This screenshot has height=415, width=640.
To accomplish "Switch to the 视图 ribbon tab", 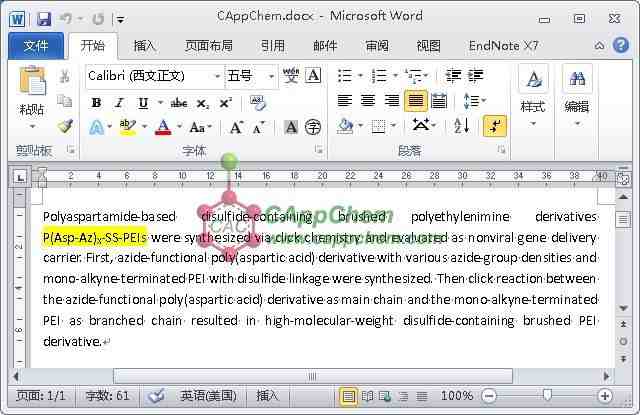I will tap(429, 46).
